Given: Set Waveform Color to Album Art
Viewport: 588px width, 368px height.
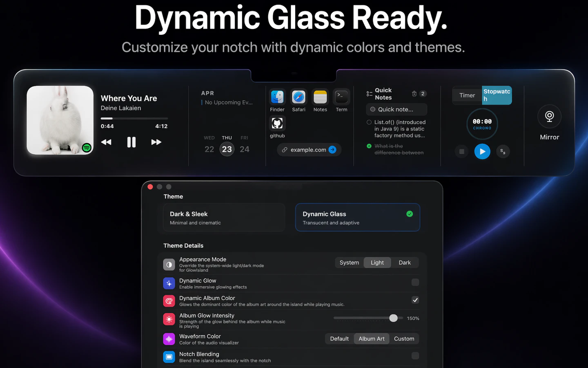Looking at the screenshot, I should tap(372, 339).
